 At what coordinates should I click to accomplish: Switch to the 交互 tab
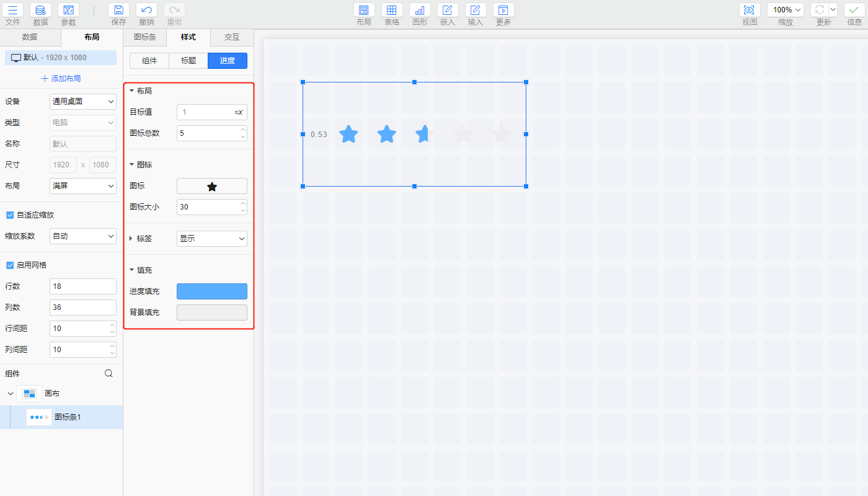coord(232,37)
